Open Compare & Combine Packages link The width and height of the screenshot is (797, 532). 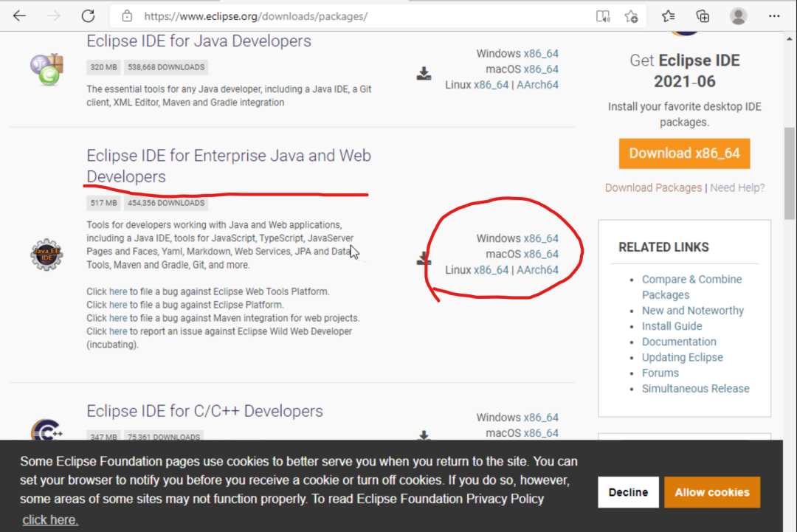coord(691,287)
